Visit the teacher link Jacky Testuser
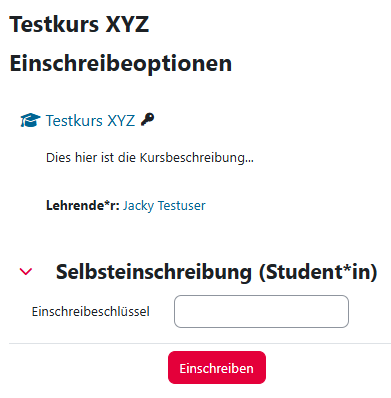 pos(164,205)
